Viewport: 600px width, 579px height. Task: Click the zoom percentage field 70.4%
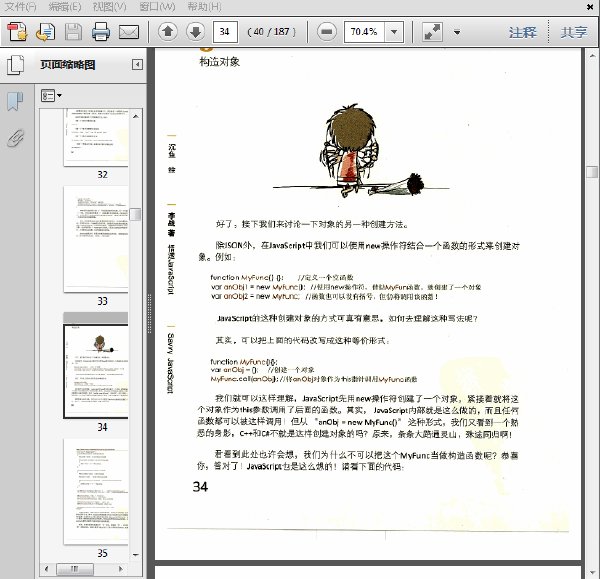(364, 32)
